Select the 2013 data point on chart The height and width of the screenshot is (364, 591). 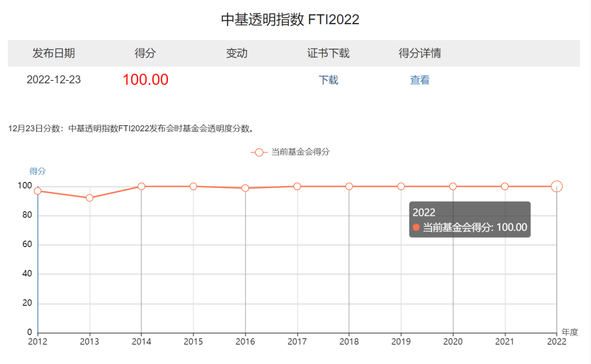(89, 198)
